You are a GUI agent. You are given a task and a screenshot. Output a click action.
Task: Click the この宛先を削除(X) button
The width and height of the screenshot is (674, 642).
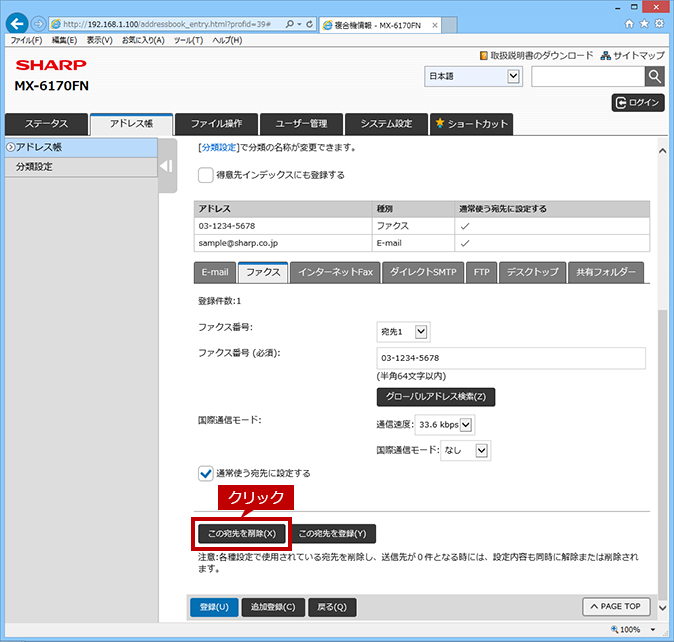click(242, 533)
